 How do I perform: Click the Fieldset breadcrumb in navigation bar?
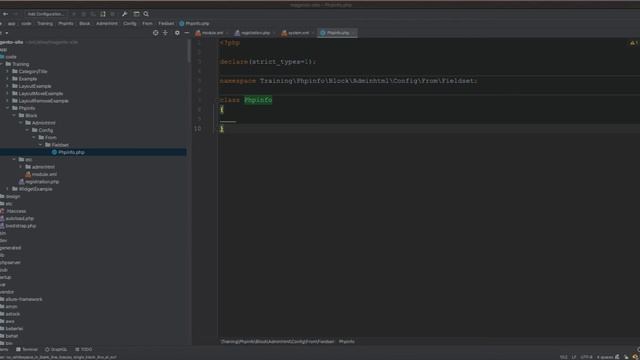coord(166,24)
